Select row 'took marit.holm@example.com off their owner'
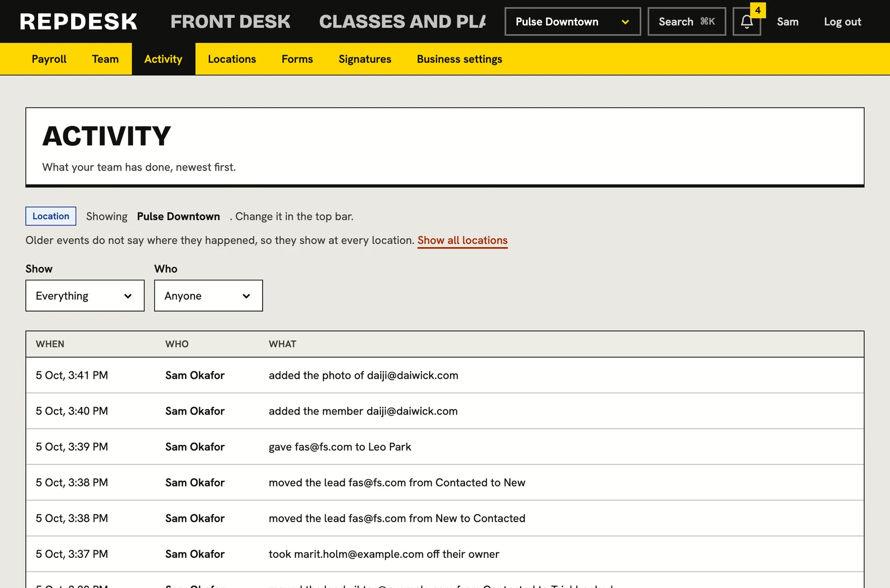Screen dimensions: 890x588 [445, 554]
